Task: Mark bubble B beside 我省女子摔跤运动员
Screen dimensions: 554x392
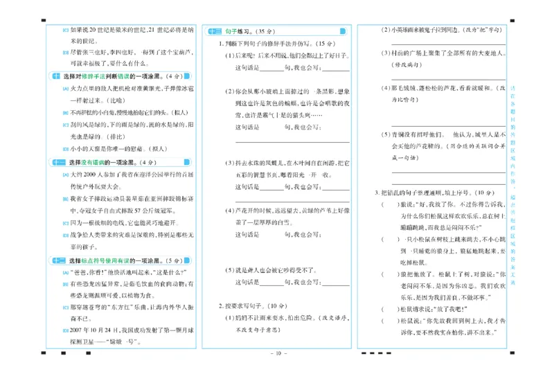Action: 65,199
